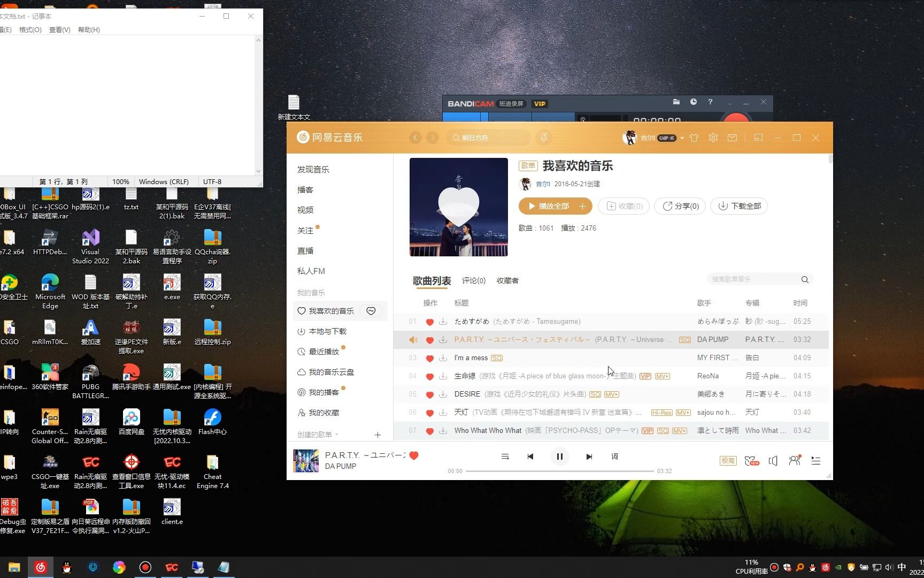This screenshot has height=578, width=924.
Task: Open the creator profile link 吉尔
Action: 543,184
